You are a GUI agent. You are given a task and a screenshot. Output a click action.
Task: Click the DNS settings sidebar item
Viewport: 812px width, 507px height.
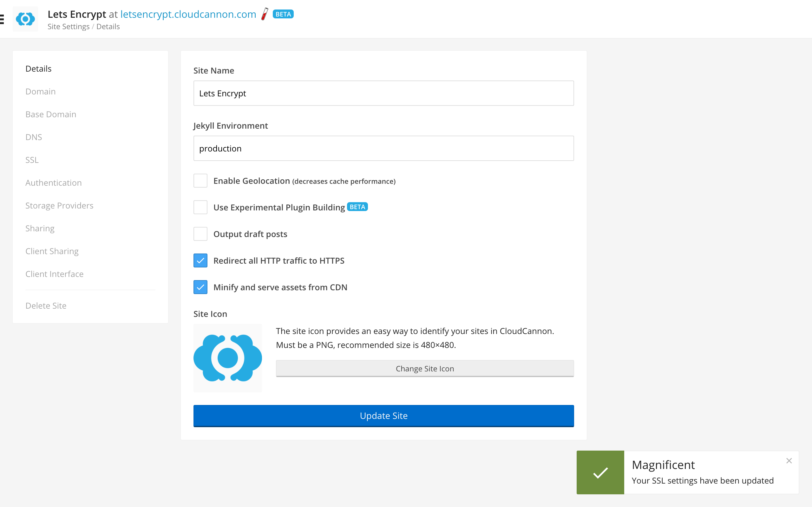[33, 137]
